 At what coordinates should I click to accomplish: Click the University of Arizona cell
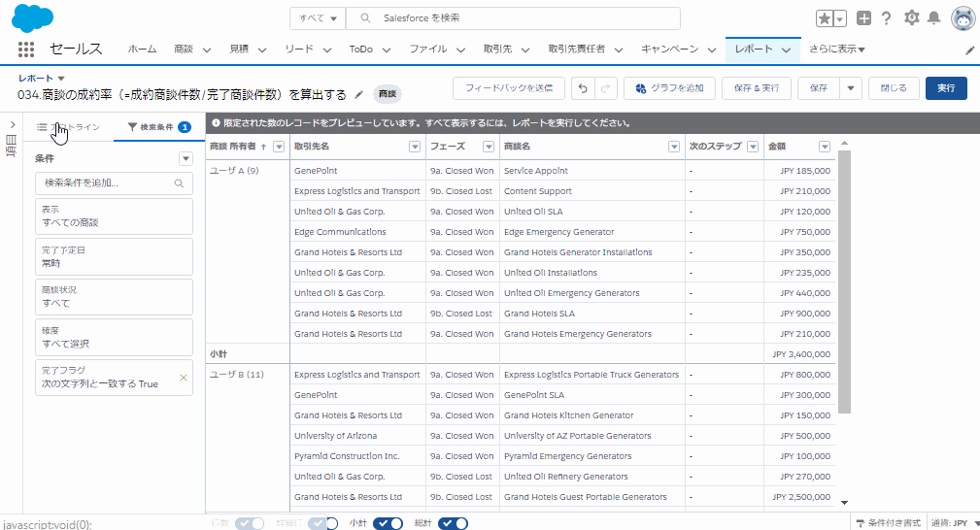(357, 436)
